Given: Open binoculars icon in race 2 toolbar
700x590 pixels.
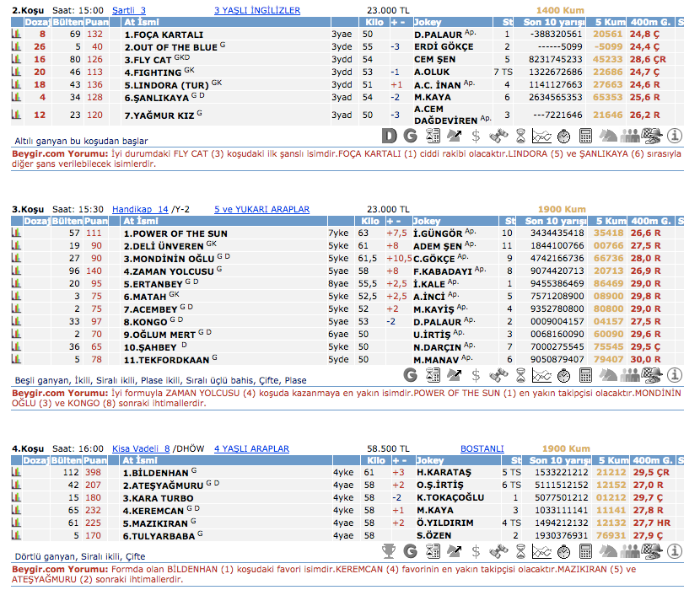Looking at the screenshot, I should (x=498, y=135).
